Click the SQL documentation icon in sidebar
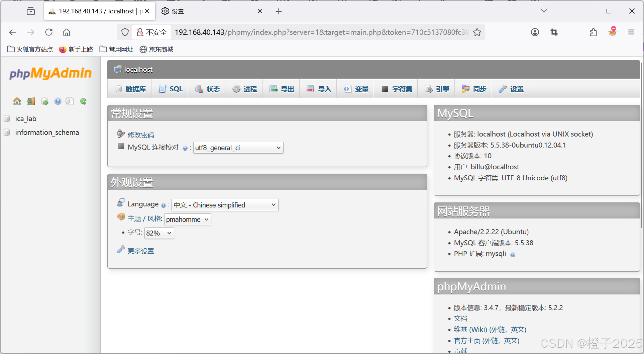The image size is (644, 354). (70, 101)
